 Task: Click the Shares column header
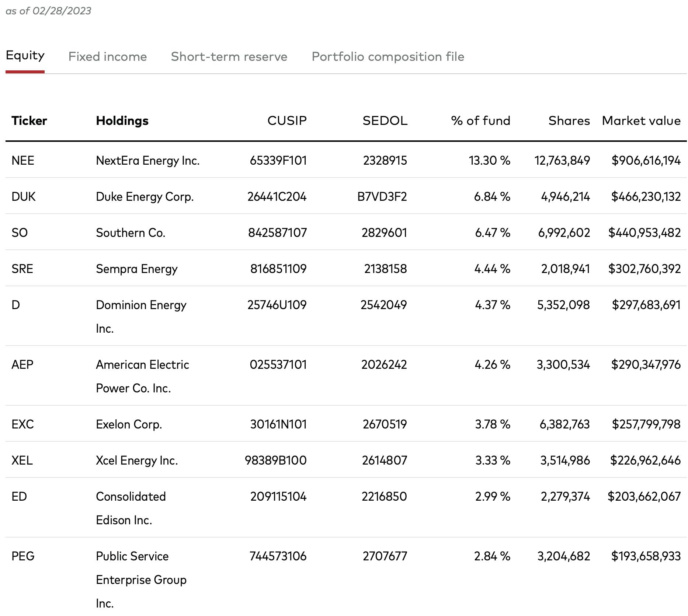click(x=569, y=120)
